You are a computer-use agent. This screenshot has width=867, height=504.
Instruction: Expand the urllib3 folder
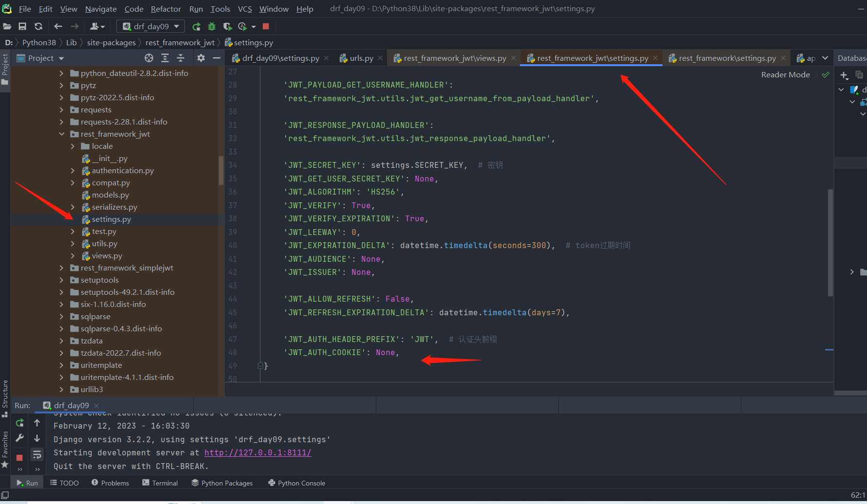[61, 389]
